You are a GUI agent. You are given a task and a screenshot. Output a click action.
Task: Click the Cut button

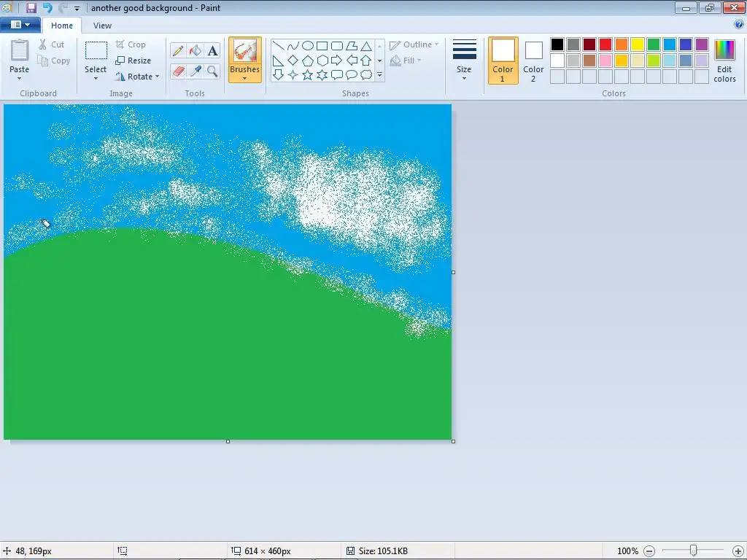click(x=52, y=44)
